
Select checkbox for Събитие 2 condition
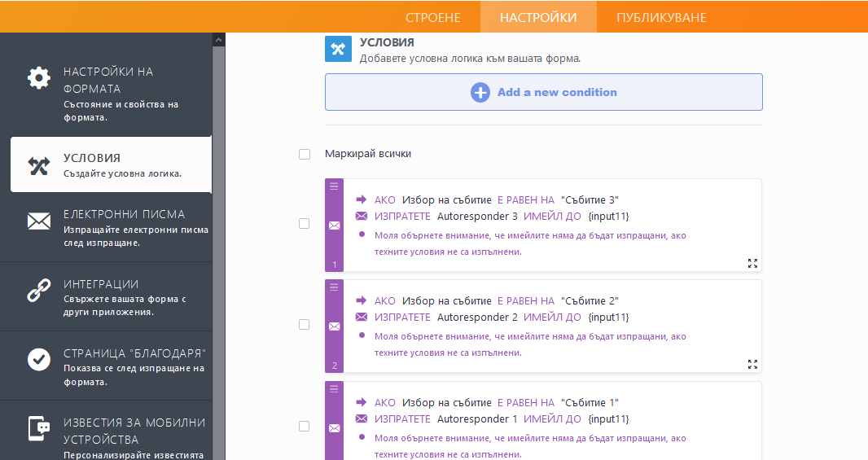pos(305,325)
